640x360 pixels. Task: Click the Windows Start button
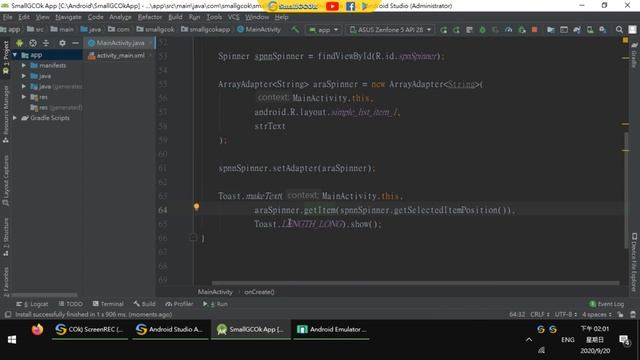[12, 340]
